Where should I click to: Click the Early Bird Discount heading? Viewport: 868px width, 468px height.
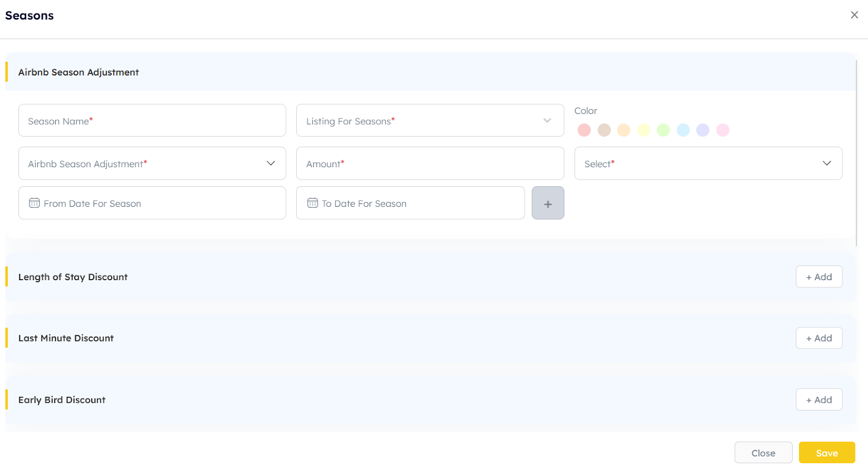coord(62,400)
